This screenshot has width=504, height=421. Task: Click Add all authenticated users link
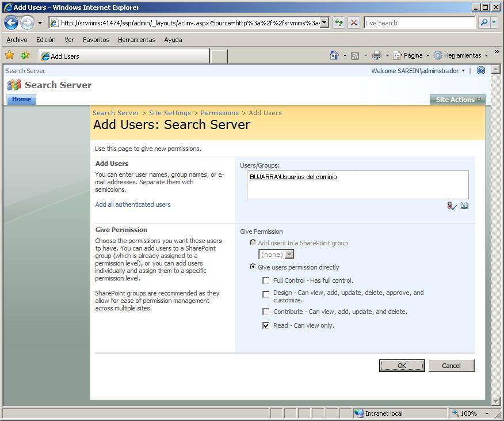(133, 204)
